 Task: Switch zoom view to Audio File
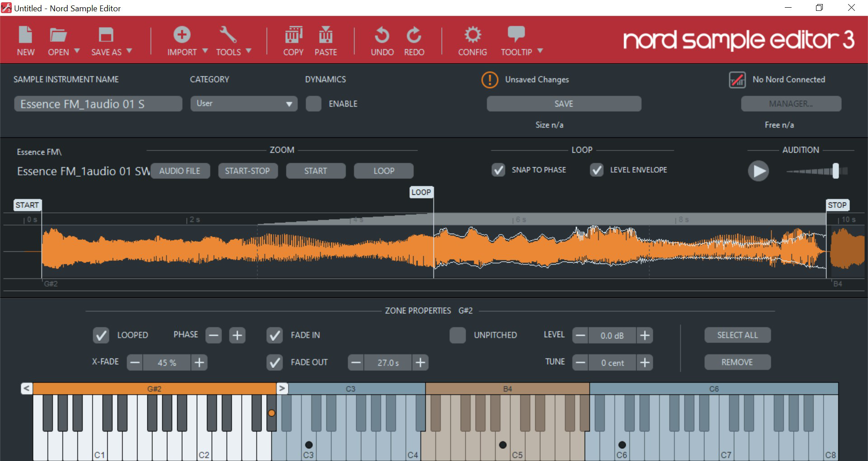(180, 171)
